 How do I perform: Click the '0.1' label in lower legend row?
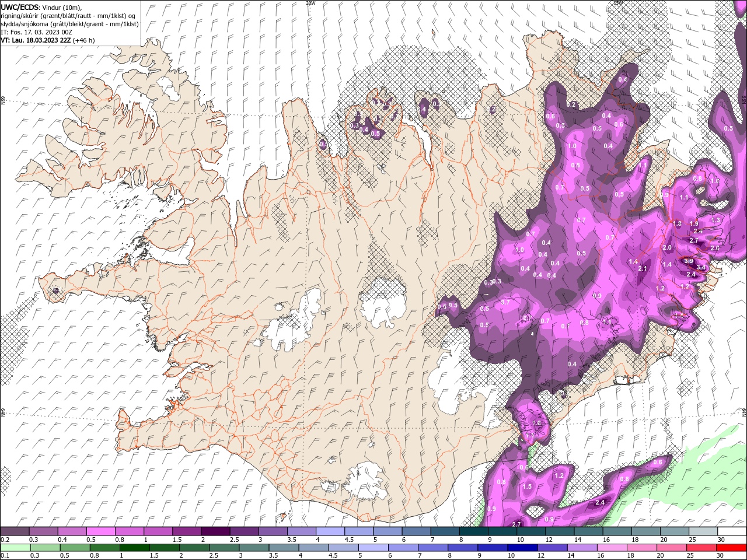click(x=5, y=556)
